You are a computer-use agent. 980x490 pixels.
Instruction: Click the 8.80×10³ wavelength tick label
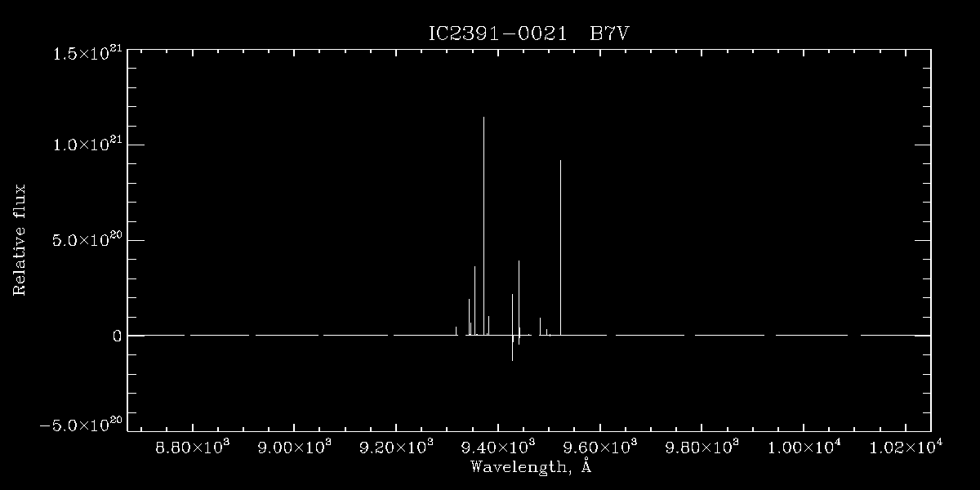193,448
